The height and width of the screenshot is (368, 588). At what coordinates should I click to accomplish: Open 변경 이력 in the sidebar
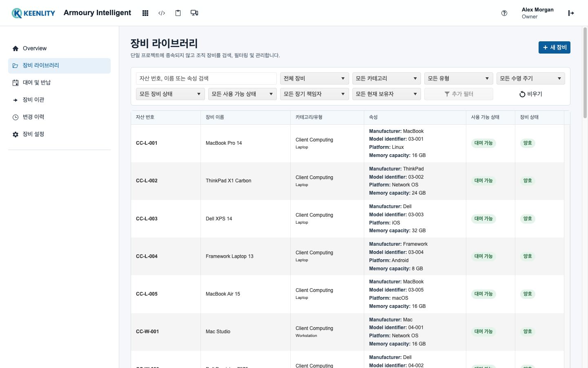[59, 117]
